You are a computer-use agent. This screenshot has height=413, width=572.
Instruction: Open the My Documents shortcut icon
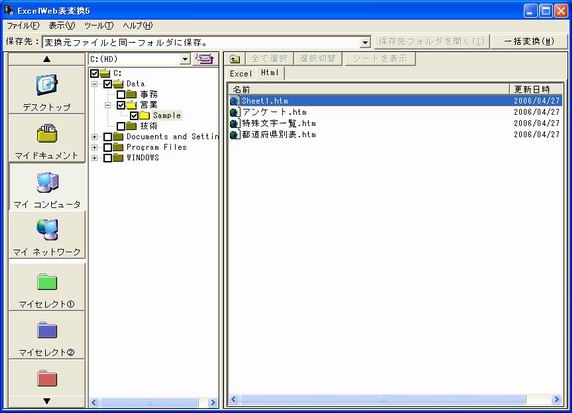pos(47,134)
